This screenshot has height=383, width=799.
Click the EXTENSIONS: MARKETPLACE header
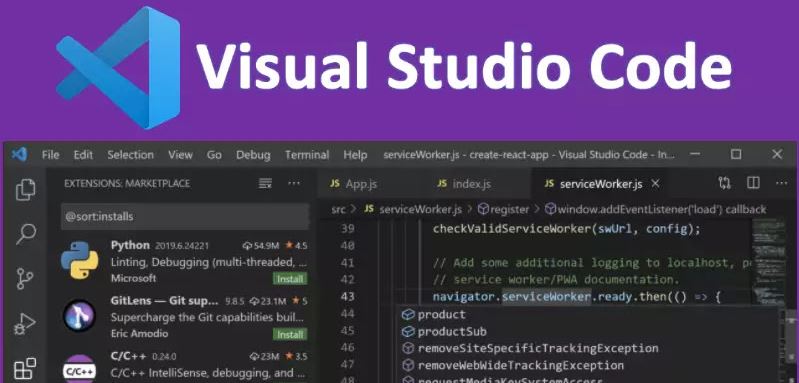click(x=127, y=183)
